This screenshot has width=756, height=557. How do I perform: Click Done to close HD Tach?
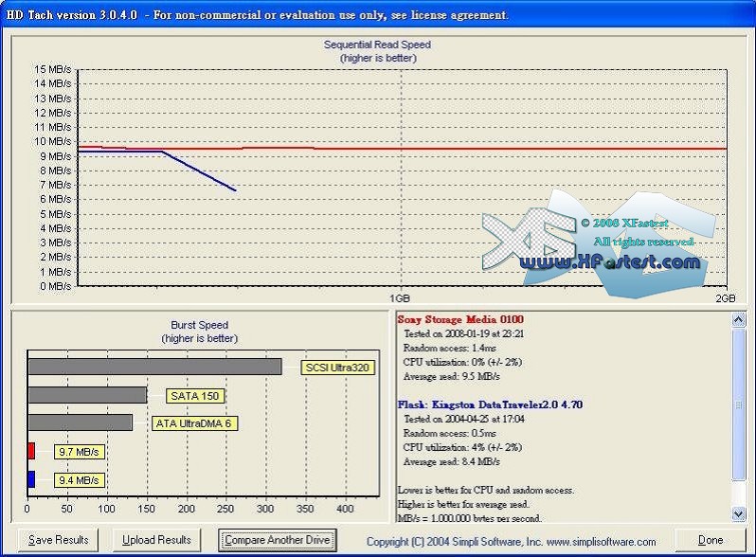tap(710, 540)
